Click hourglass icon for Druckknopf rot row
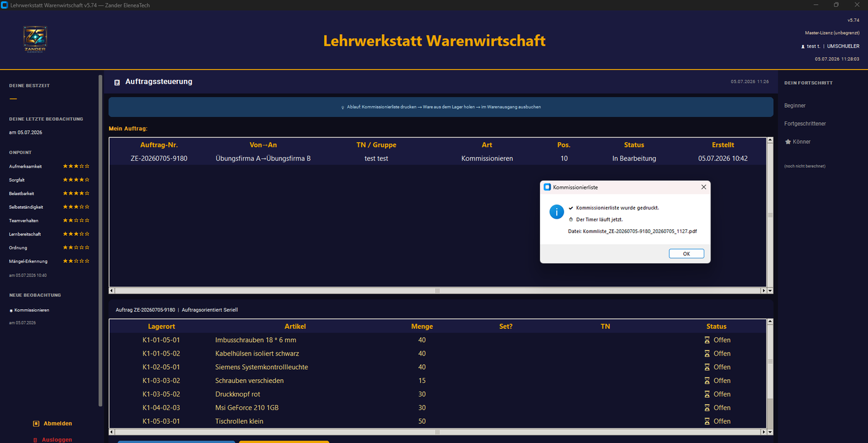 point(707,394)
